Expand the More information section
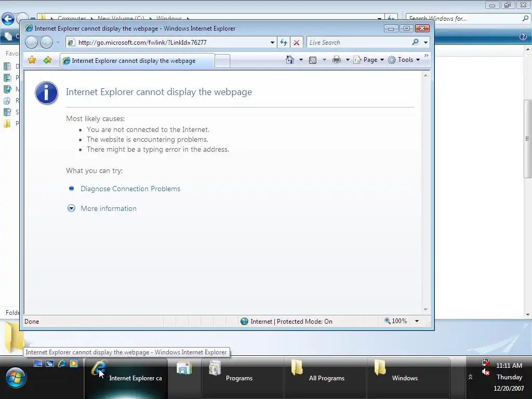This screenshot has width=532, height=399. click(x=108, y=208)
